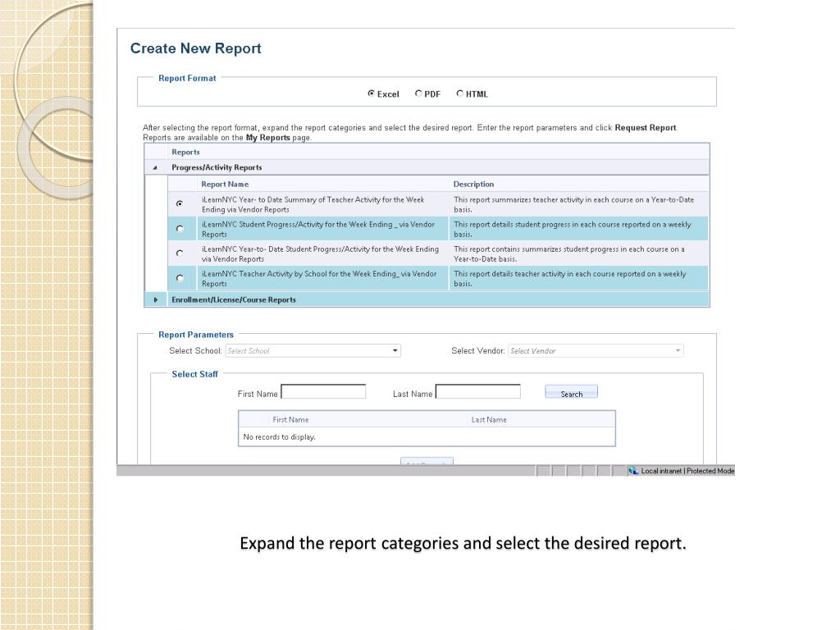Click the First Name column header in staff grid

point(290,420)
